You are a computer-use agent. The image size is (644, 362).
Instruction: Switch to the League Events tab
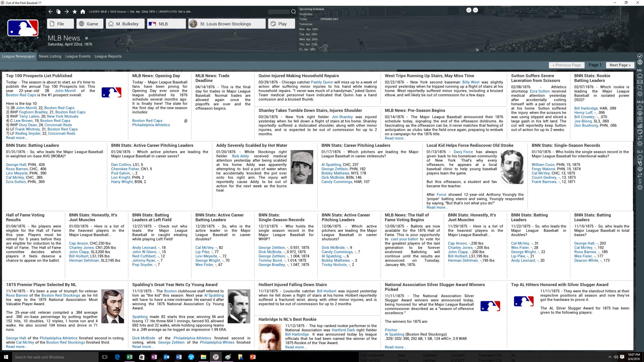[78, 56]
